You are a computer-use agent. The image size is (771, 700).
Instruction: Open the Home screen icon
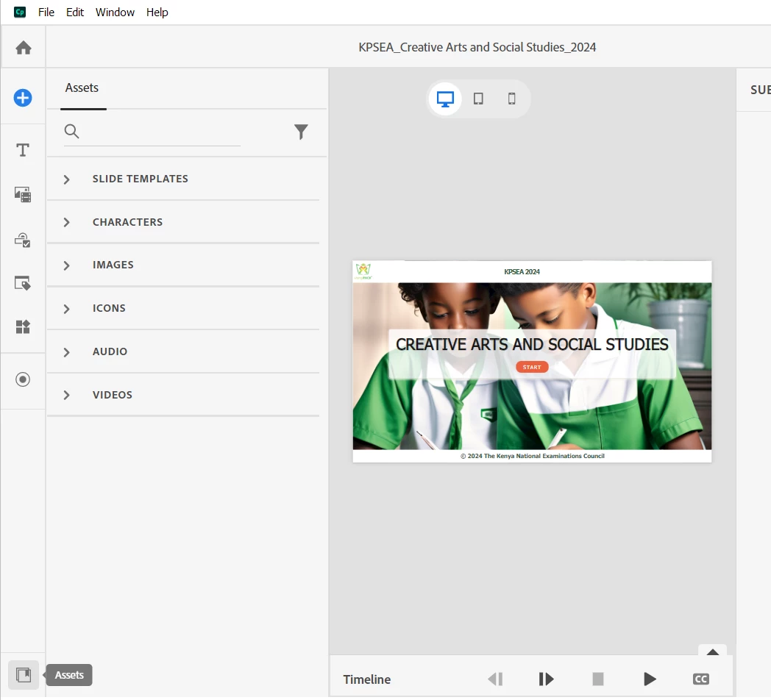[x=23, y=48]
